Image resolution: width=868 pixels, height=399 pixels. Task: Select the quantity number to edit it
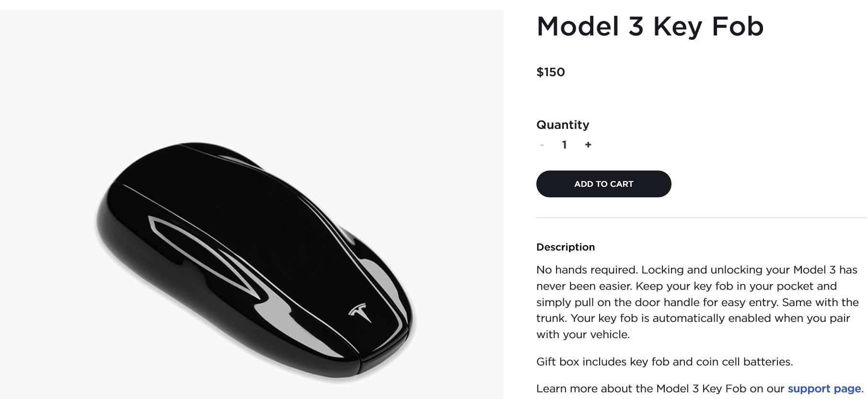[x=565, y=144]
